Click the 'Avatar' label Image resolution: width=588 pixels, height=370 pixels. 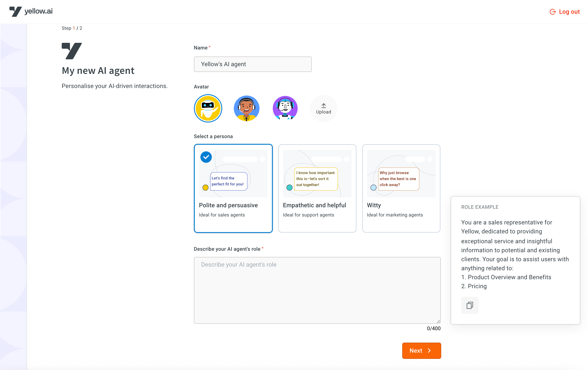pyautogui.click(x=201, y=87)
